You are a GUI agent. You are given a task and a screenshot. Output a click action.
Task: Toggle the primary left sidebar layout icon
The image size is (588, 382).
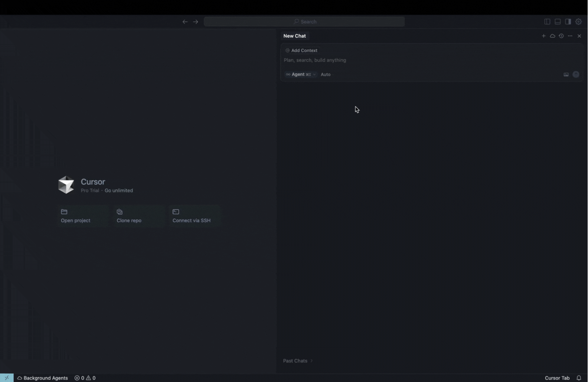[547, 22]
